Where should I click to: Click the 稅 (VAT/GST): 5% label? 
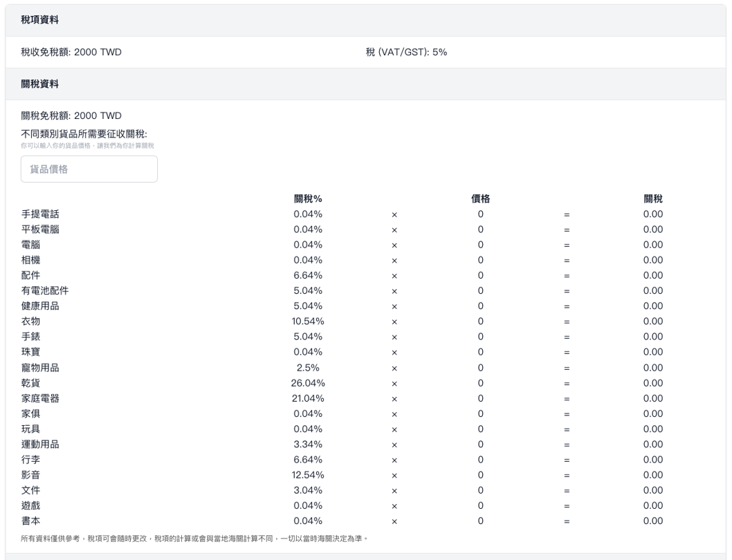406,52
